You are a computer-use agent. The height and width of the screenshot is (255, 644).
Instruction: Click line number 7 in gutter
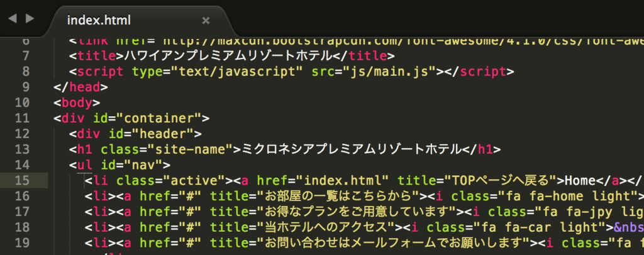(x=25, y=56)
